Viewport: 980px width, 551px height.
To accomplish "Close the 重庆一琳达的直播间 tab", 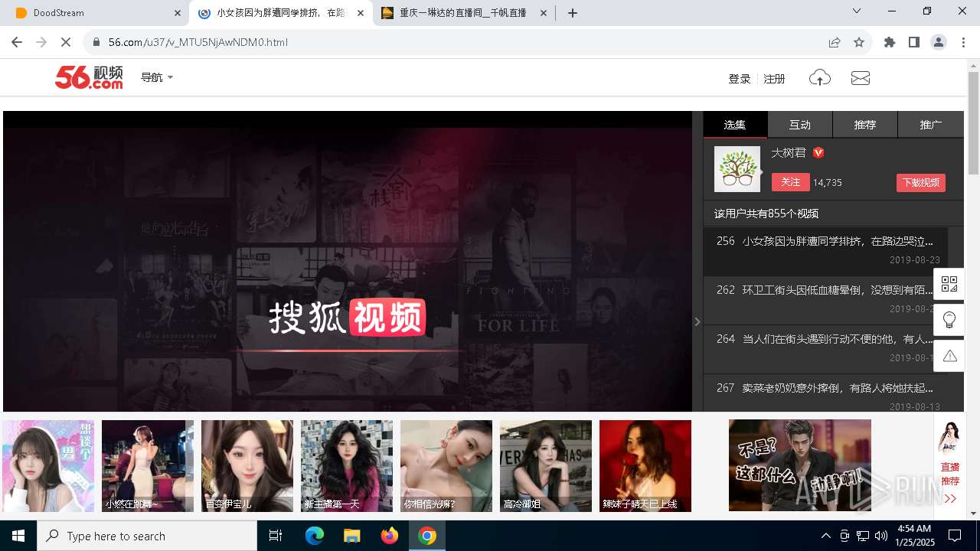I will [544, 13].
